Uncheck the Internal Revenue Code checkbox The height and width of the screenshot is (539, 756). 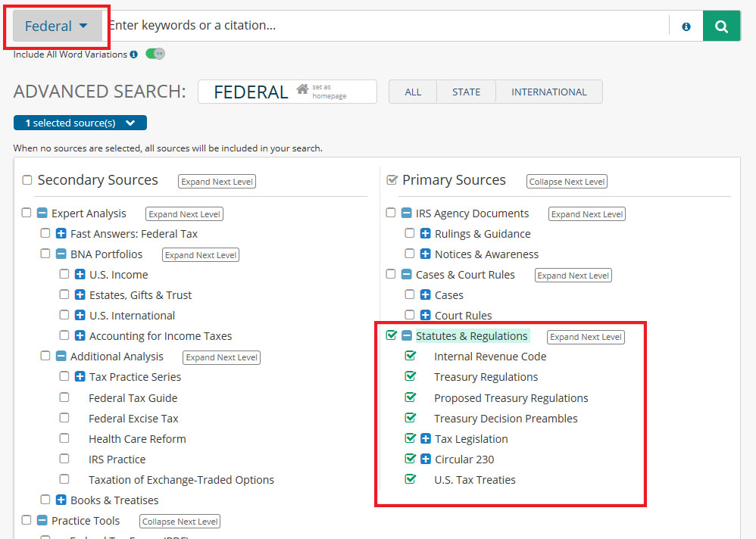point(411,356)
